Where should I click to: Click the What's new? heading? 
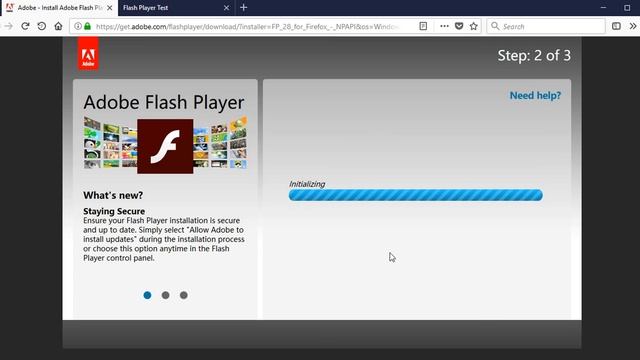[x=113, y=195]
